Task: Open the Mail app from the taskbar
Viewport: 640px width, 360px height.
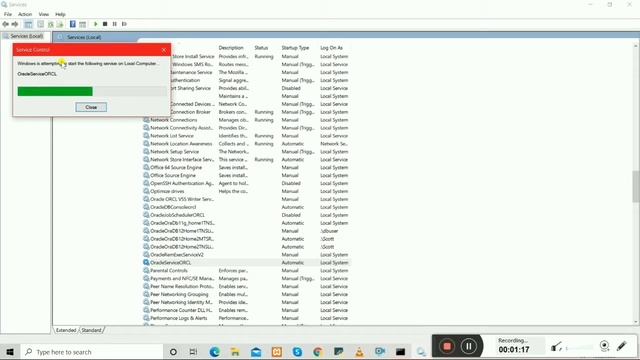Action: [x=256, y=351]
